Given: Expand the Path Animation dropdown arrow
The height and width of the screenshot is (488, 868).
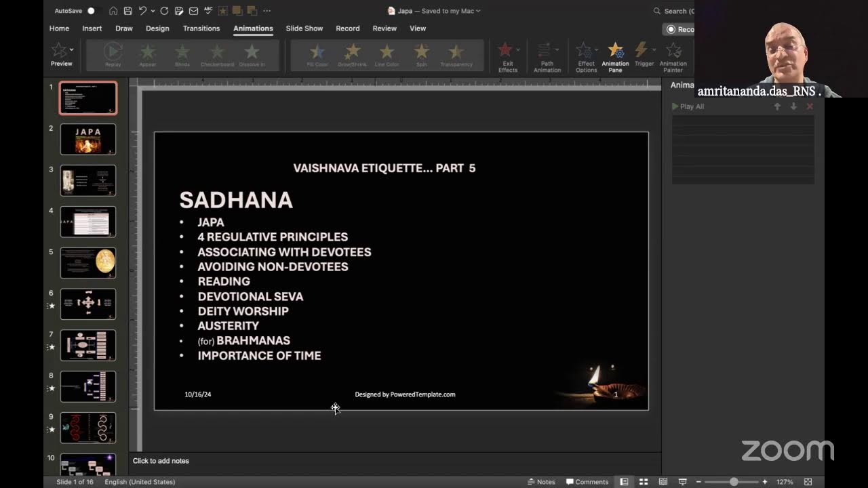Looking at the screenshot, I should coord(557,49).
